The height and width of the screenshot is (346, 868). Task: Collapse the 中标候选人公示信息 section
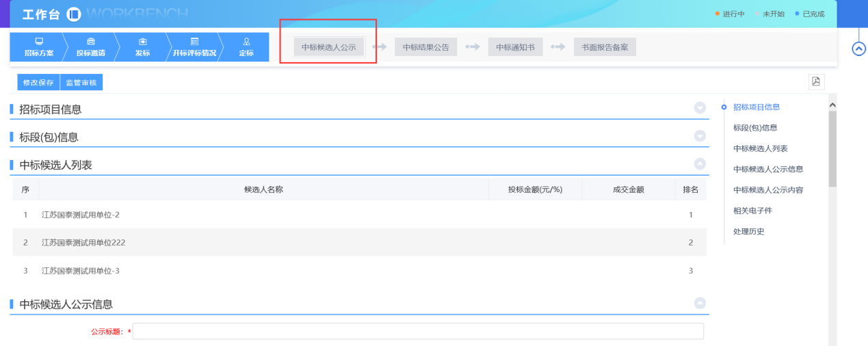700,303
